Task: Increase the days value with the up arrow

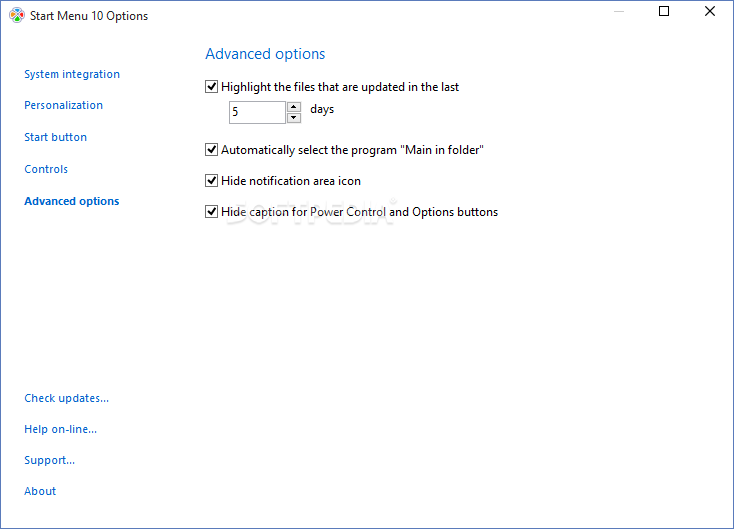Action: (294, 107)
